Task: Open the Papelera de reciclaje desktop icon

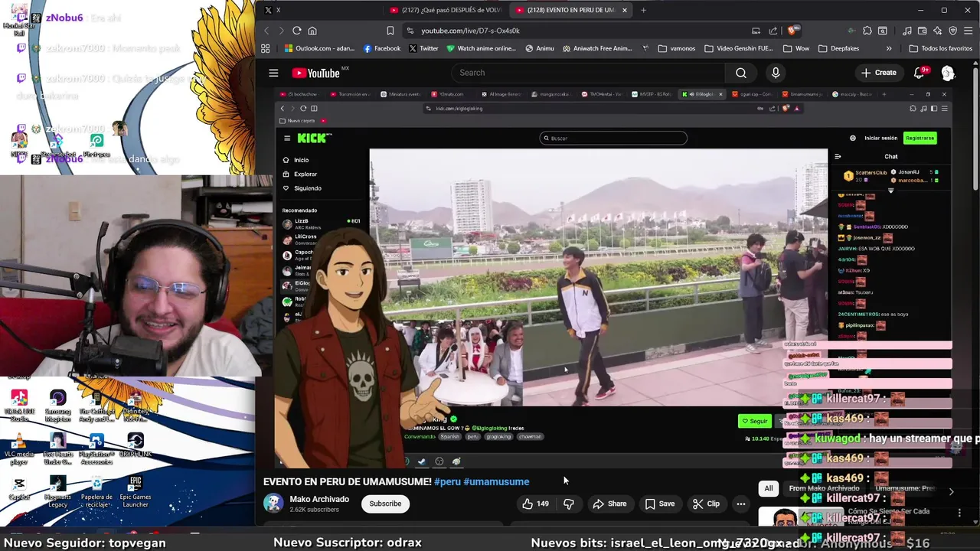Action: (96, 492)
